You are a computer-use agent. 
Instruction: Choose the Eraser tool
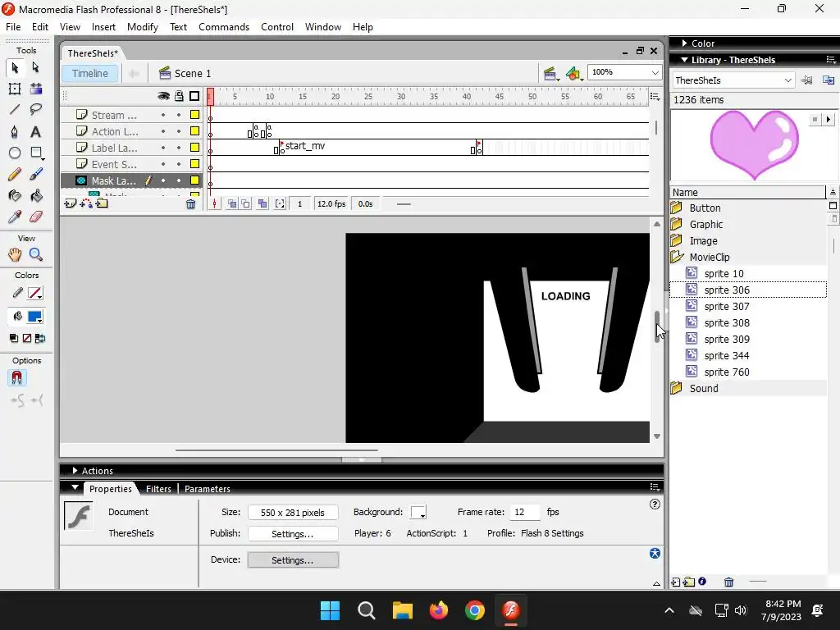click(36, 217)
